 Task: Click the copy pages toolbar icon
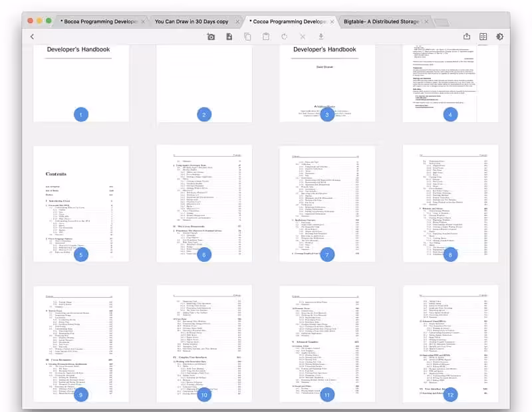(x=247, y=37)
